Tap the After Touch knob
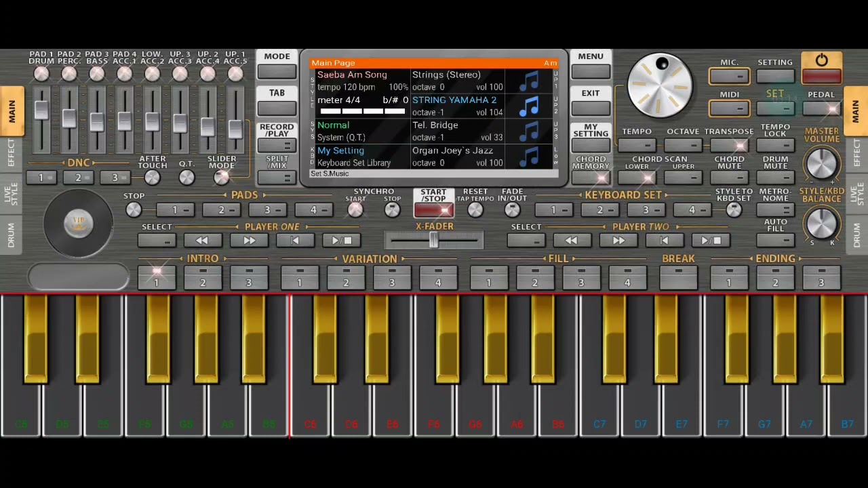This screenshot has height=488, width=868. [152, 178]
